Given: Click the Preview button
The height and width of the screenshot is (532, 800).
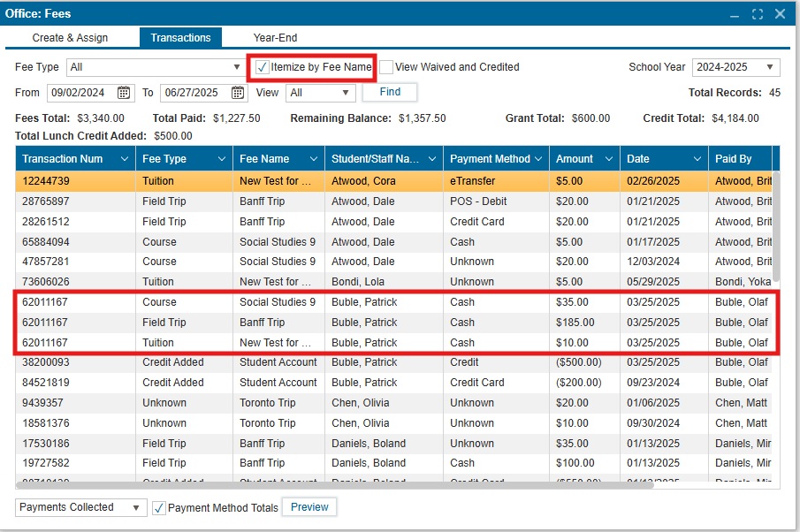Looking at the screenshot, I should click(x=309, y=507).
